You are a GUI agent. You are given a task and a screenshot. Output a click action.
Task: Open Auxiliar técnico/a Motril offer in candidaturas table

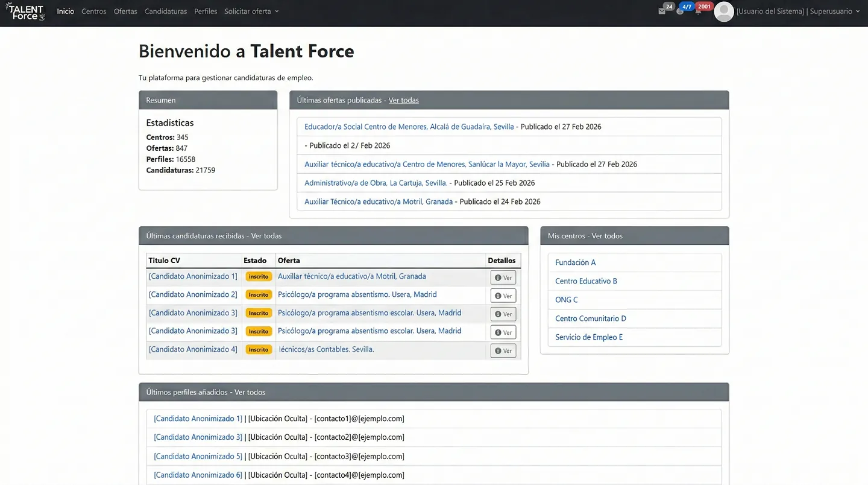[352, 276]
